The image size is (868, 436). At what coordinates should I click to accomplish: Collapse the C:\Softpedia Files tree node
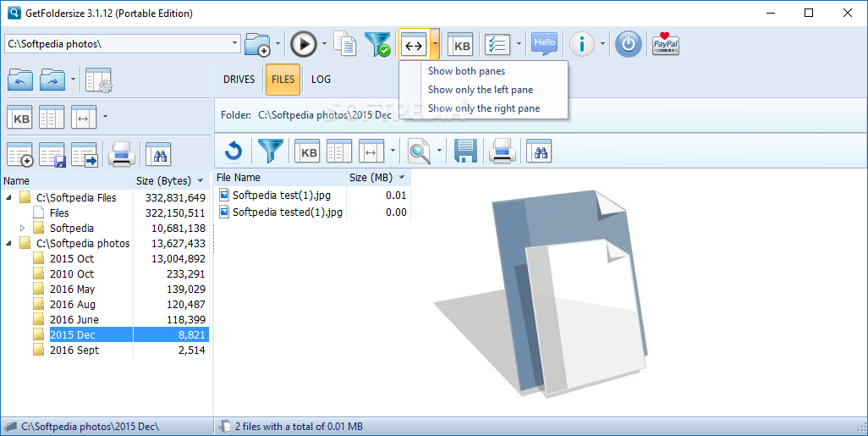8,197
